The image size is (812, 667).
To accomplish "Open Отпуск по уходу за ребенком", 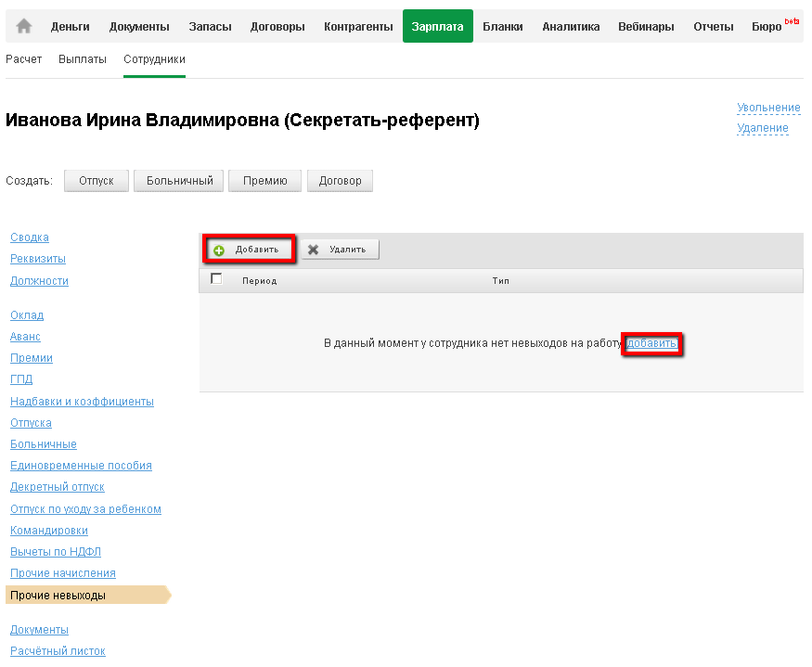I will click(x=86, y=509).
